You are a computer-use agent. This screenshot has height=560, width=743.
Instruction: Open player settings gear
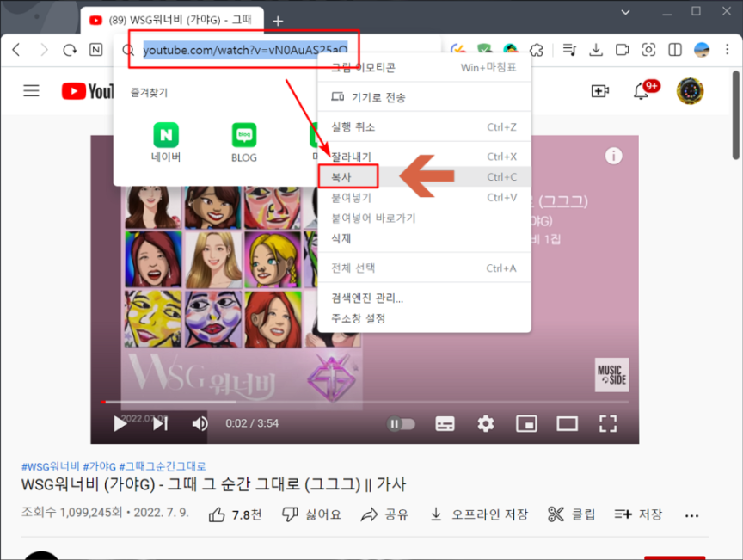pos(486,423)
